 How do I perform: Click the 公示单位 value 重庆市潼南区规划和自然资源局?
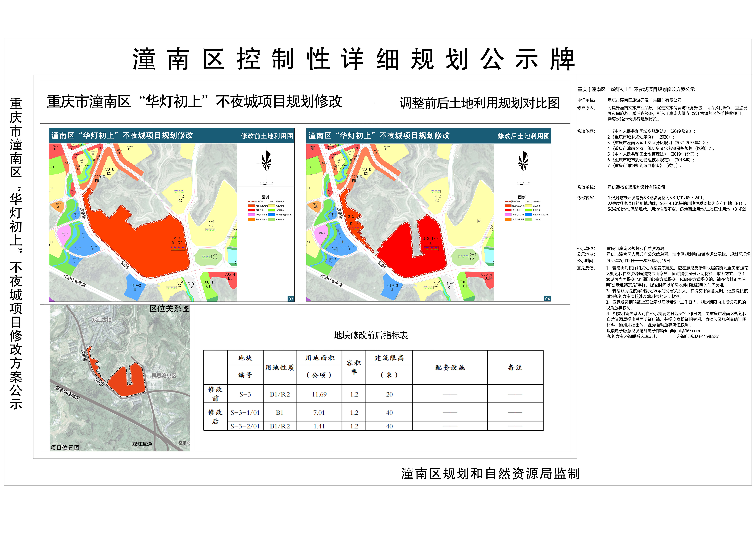635,249
